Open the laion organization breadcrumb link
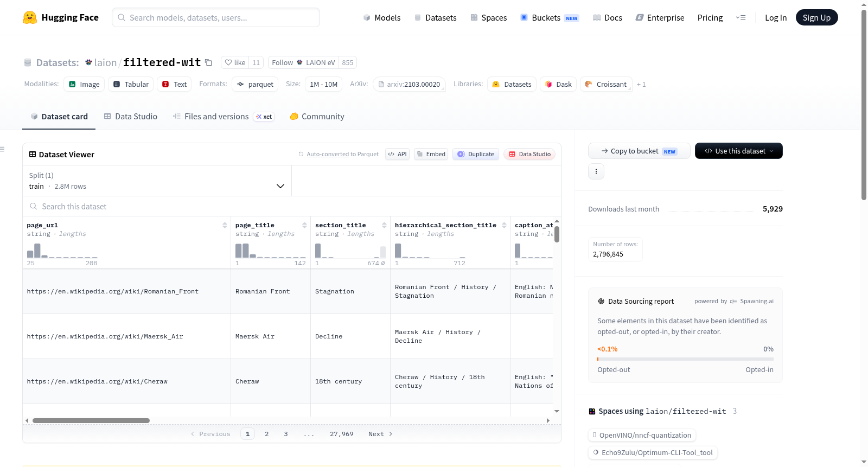The height and width of the screenshot is (467, 868). pyautogui.click(x=105, y=62)
